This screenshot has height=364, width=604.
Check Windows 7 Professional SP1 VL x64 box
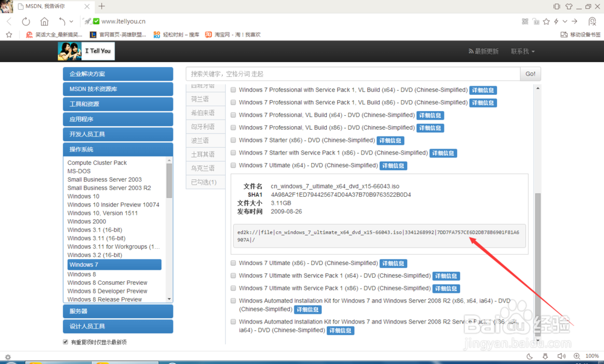click(233, 90)
